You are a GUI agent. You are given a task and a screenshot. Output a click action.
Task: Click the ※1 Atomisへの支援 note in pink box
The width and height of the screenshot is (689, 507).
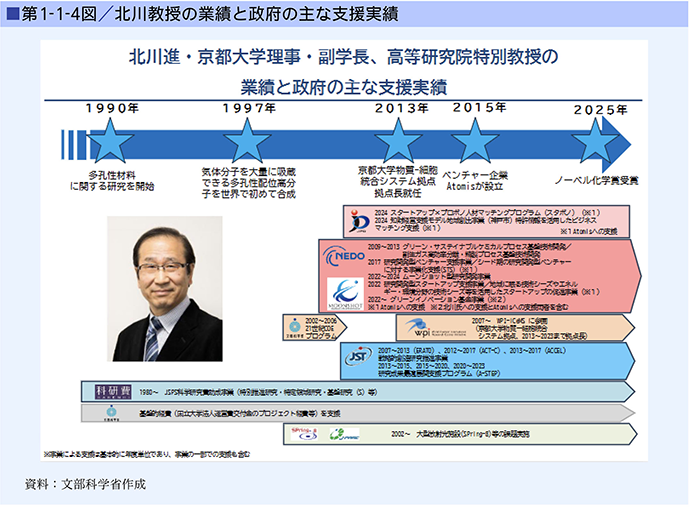(588, 231)
